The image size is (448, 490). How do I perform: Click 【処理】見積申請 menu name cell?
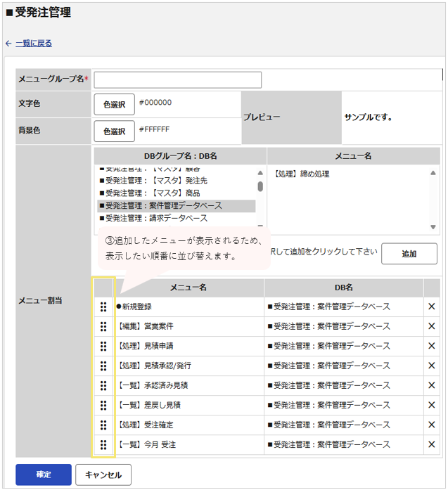point(188,347)
